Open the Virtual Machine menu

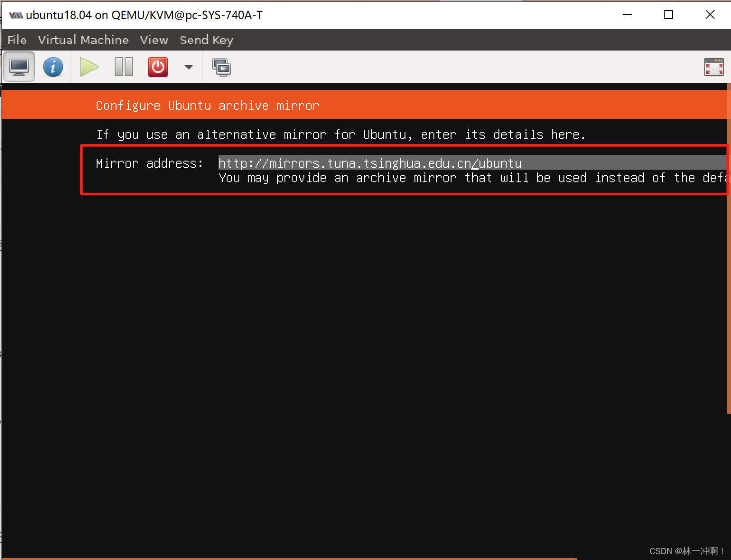tap(83, 40)
